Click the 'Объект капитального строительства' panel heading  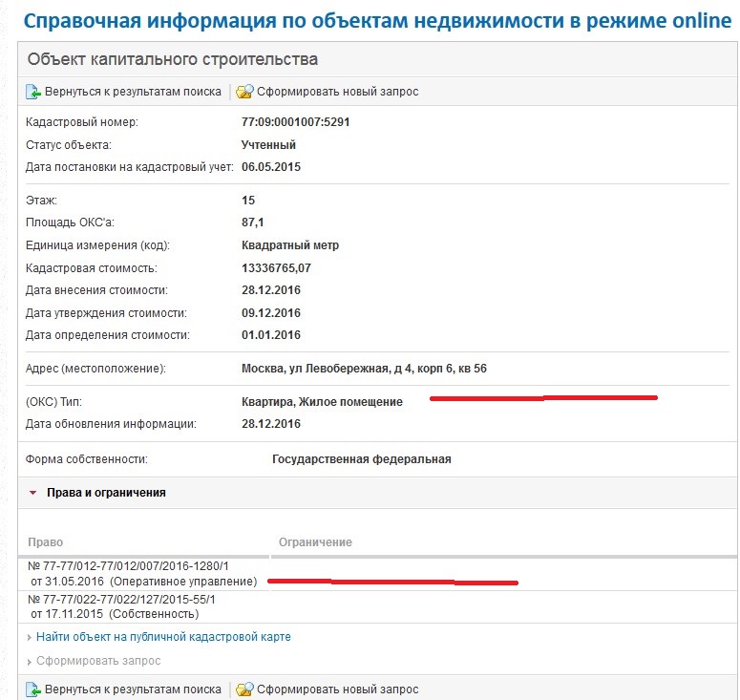(172, 60)
